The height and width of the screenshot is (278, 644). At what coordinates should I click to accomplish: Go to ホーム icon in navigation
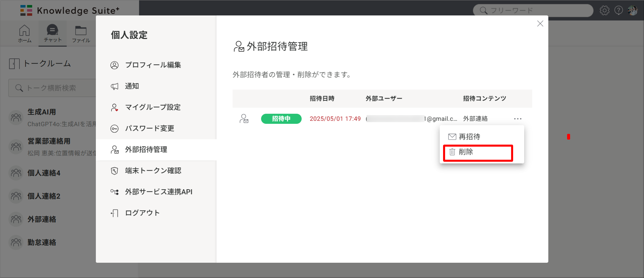[x=24, y=34]
